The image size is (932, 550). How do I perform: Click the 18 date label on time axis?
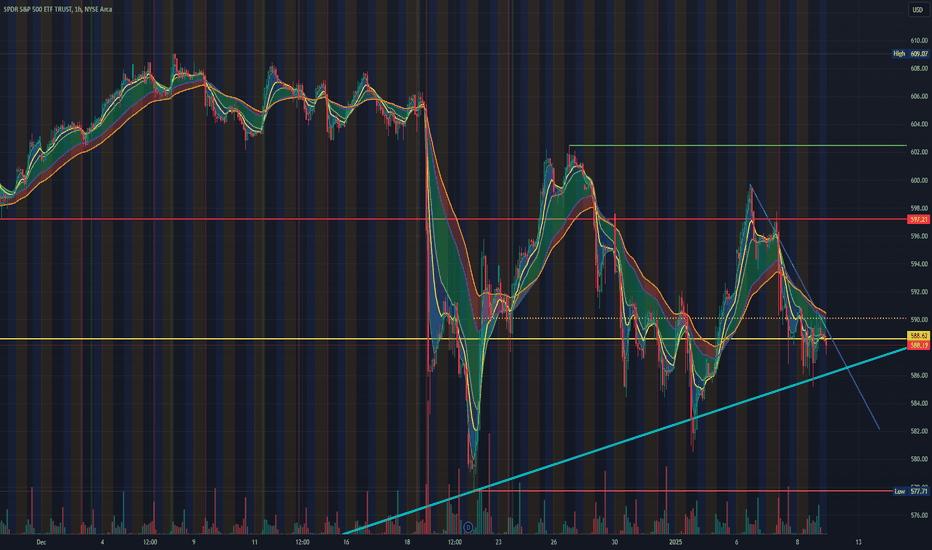[x=407, y=542]
